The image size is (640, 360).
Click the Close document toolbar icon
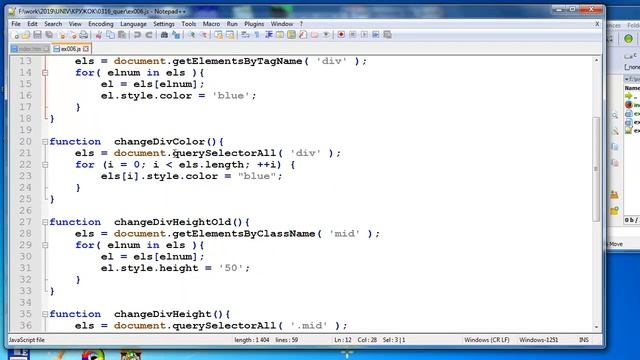(x=62, y=35)
